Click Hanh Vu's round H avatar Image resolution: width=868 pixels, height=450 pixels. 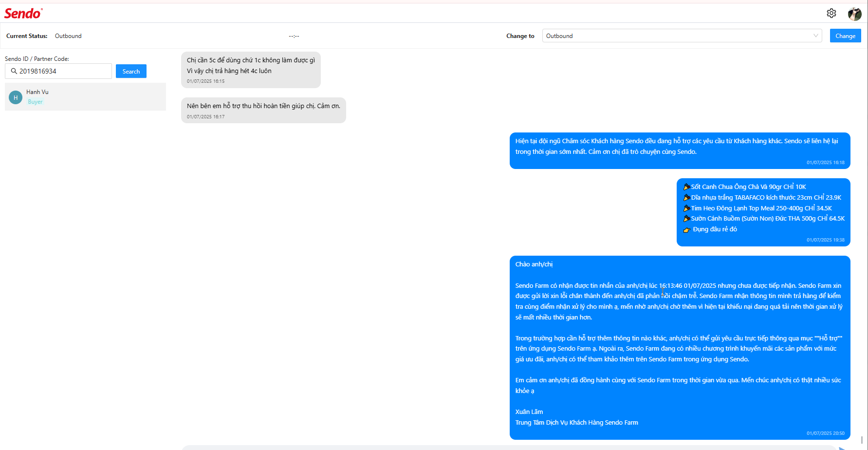pos(16,97)
